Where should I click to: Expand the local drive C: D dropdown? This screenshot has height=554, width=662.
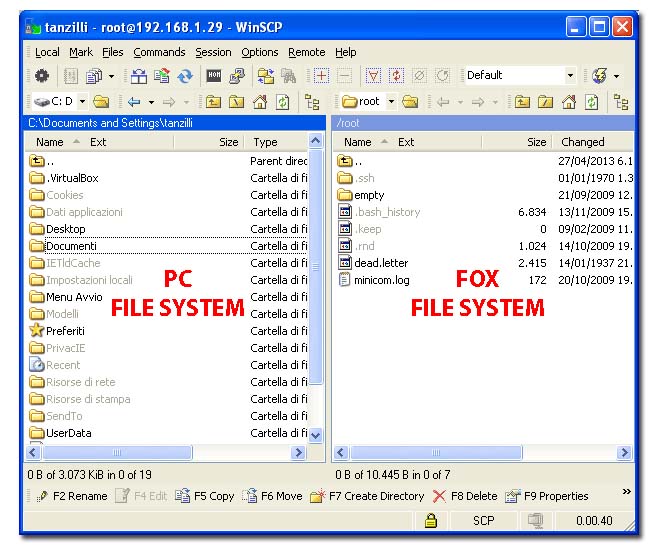[x=83, y=101]
